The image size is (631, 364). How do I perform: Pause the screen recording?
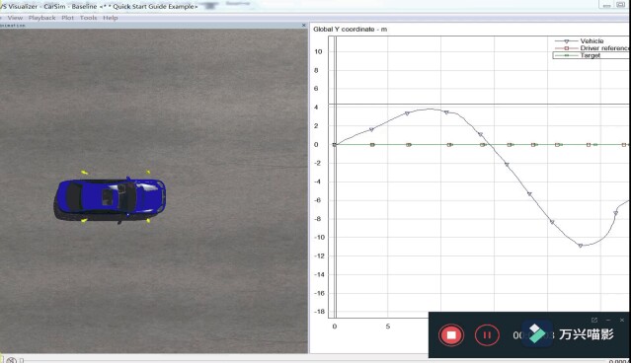click(x=487, y=334)
